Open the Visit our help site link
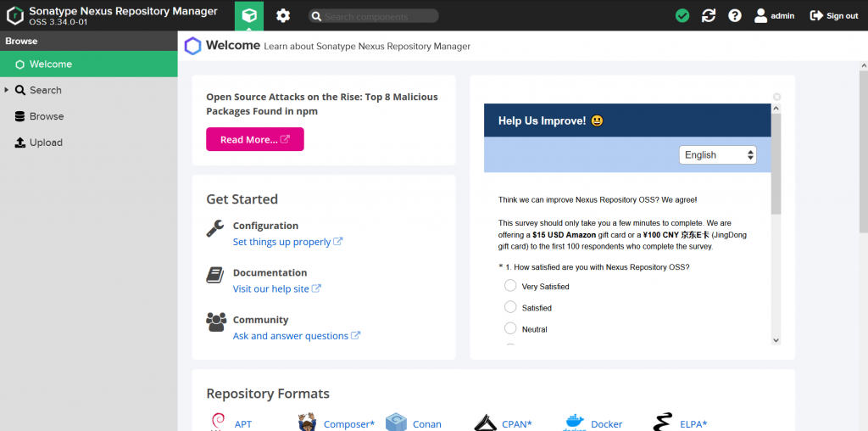 [x=277, y=288]
